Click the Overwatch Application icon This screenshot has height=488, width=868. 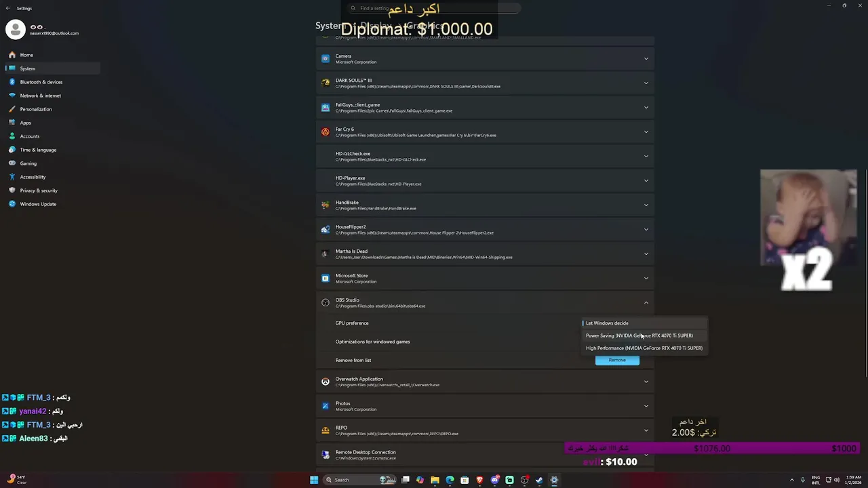click(x=325, y=382)
